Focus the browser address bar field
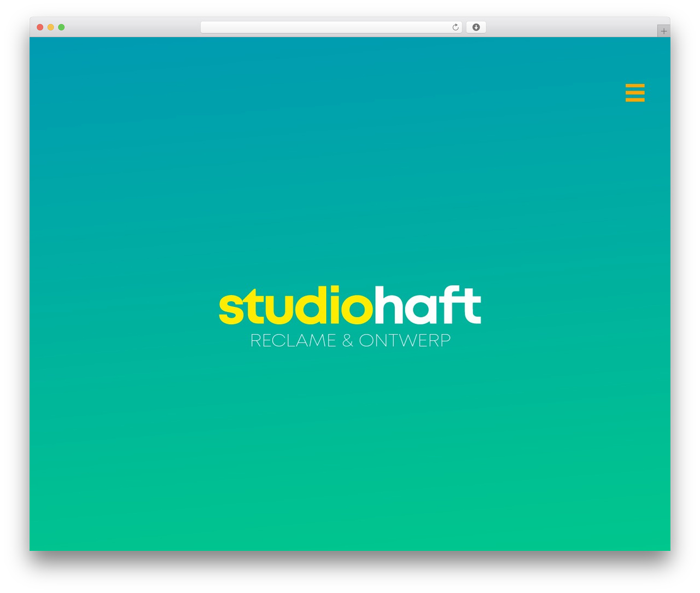 coord(331,27)
